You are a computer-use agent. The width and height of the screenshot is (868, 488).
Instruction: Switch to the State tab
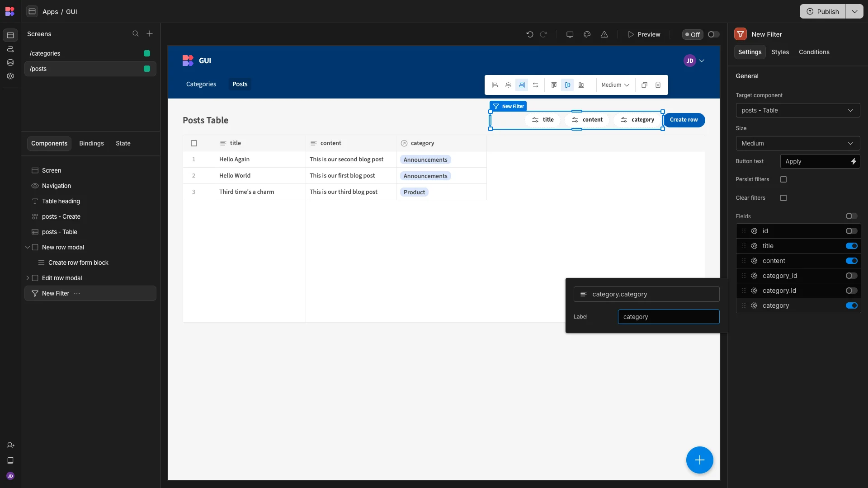click(x=123, y=143)
